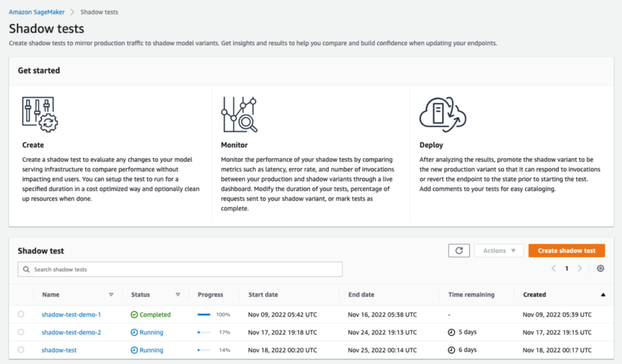Open the Actions dropdown
The height and width of the screenshot is (364, 622).
498,251
